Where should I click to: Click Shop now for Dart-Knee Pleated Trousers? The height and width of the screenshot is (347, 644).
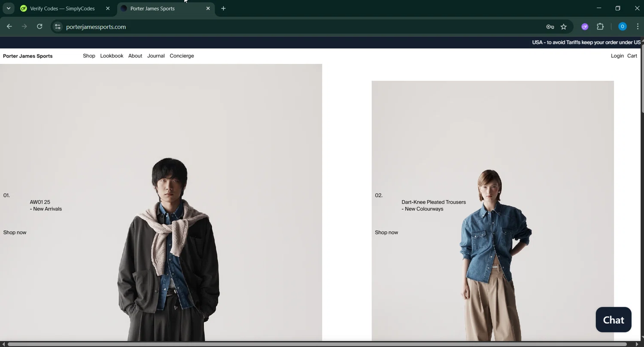[x=386, y=232]
